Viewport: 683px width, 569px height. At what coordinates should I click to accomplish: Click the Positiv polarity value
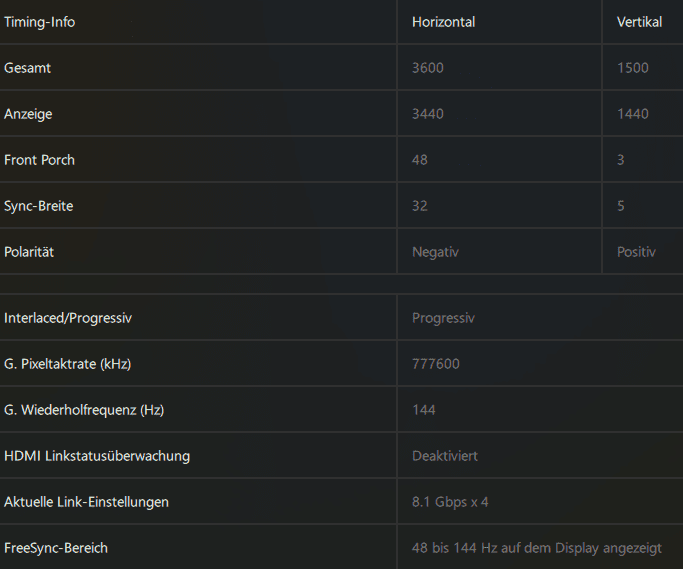[x=636, y=252]
